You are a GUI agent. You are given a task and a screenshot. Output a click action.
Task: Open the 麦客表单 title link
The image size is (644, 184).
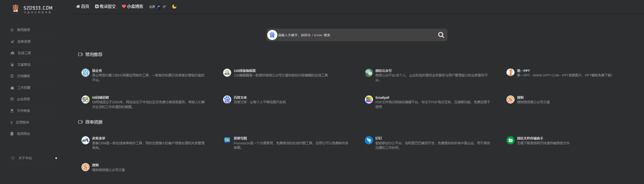99,138
